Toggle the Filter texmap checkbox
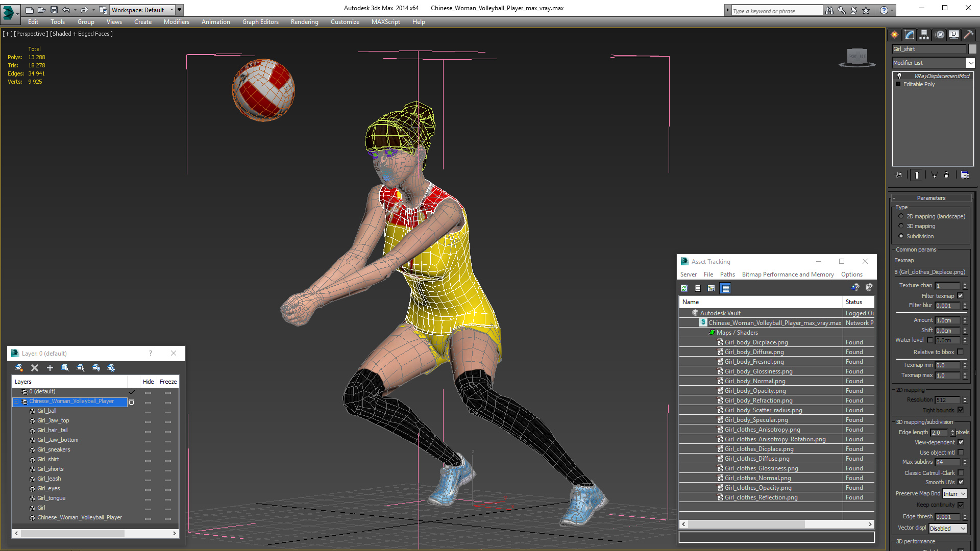Screen dimensions: 980x551 click(x=960, y=296)
